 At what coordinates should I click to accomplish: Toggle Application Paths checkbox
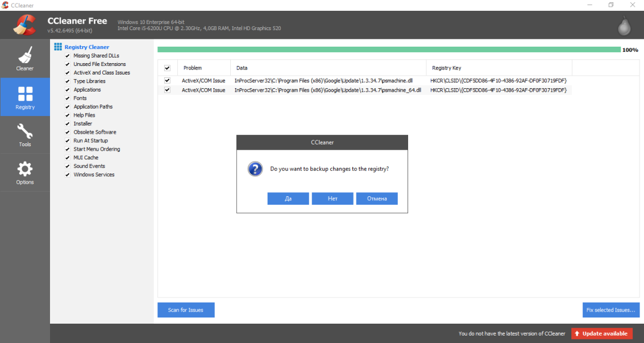pos(68,106)
